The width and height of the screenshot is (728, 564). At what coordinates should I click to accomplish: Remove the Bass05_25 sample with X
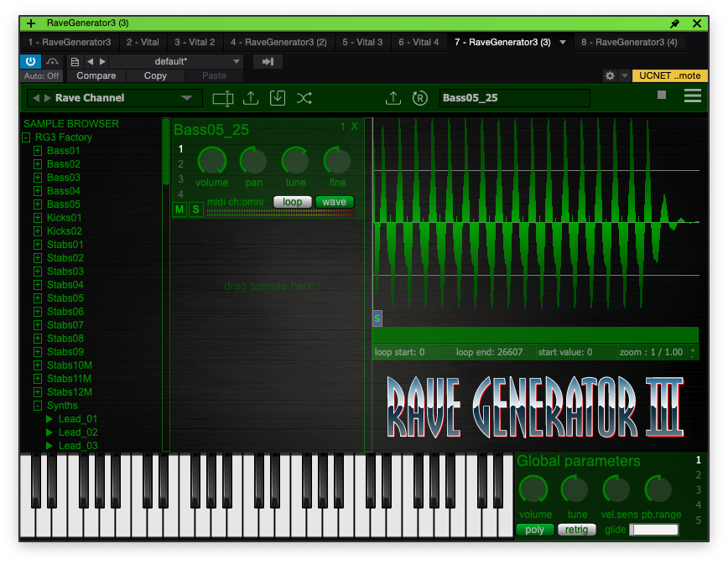click(x=354, y=127)
